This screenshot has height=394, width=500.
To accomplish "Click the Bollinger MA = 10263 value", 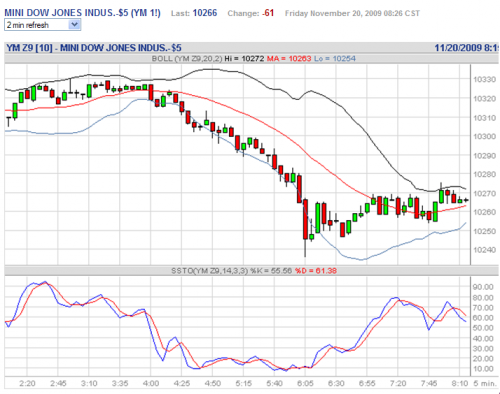I will coord(289,59).
